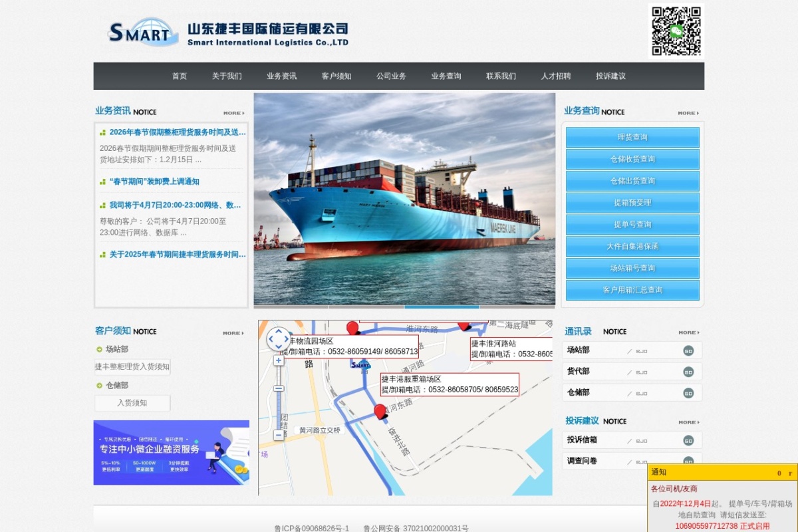Zoom out the map with bottom minus button

279,435
